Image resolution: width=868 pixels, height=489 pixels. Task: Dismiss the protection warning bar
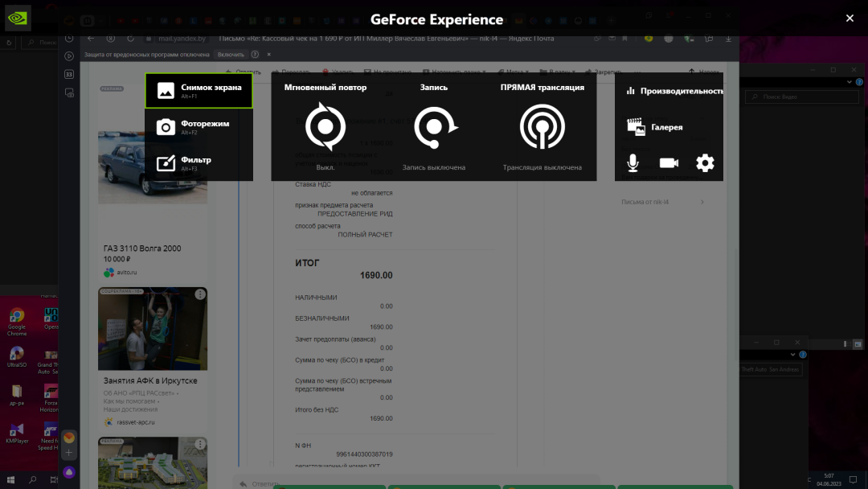tap(269, 54)
